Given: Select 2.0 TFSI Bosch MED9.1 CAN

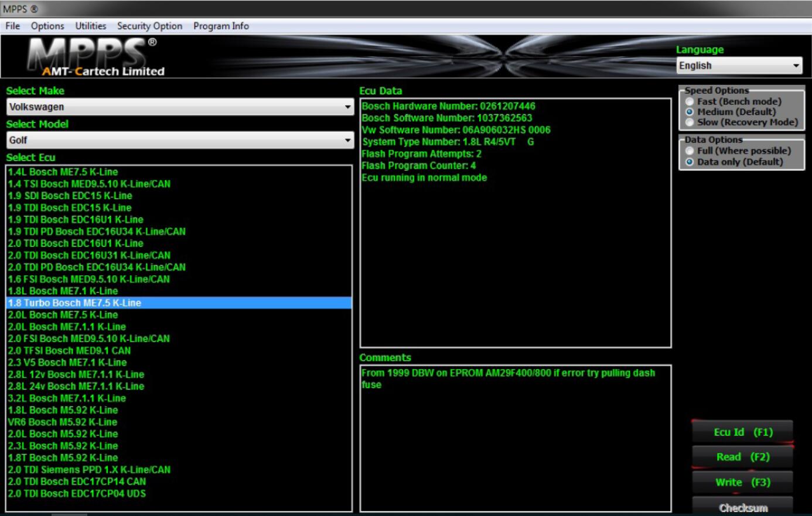Looking at the screenshot, I should click(x=179, y=350).
